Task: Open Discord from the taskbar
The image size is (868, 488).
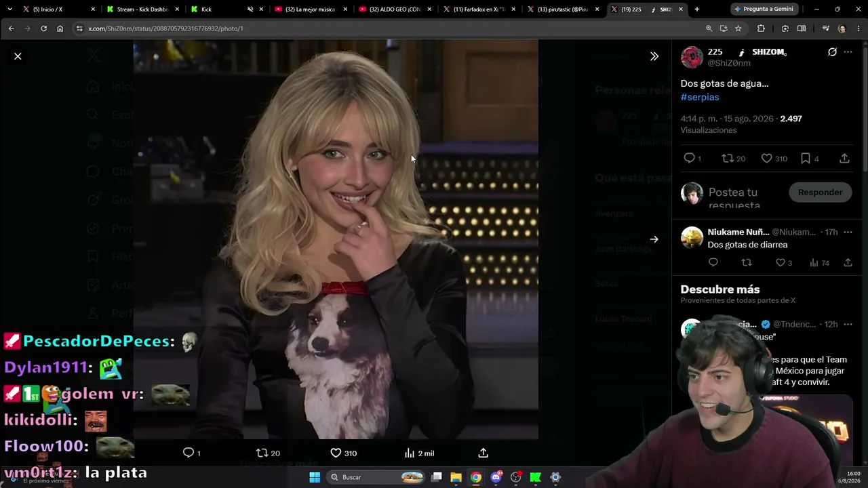Action: pos(496,477)
